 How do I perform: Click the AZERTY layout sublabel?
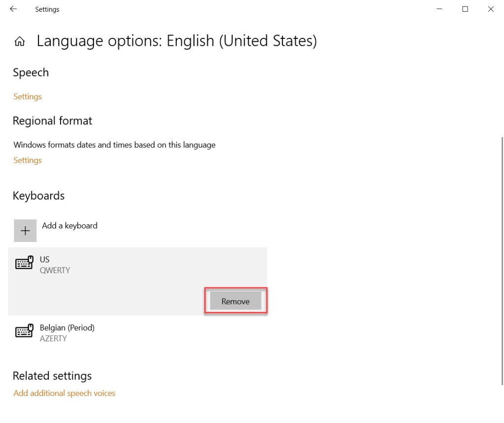(x=53, y=338)
